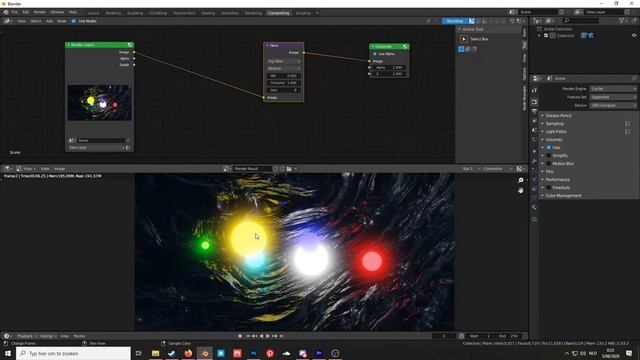Viewport: 640px width, 360px height.
Task: Click the Render Layers node preview thumbnail
Action: 99,102
